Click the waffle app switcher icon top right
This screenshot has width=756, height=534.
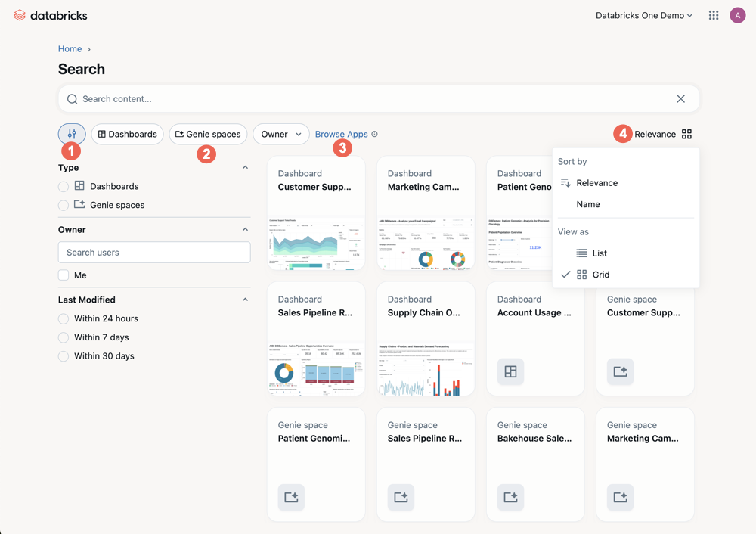(x=713, y=14)
